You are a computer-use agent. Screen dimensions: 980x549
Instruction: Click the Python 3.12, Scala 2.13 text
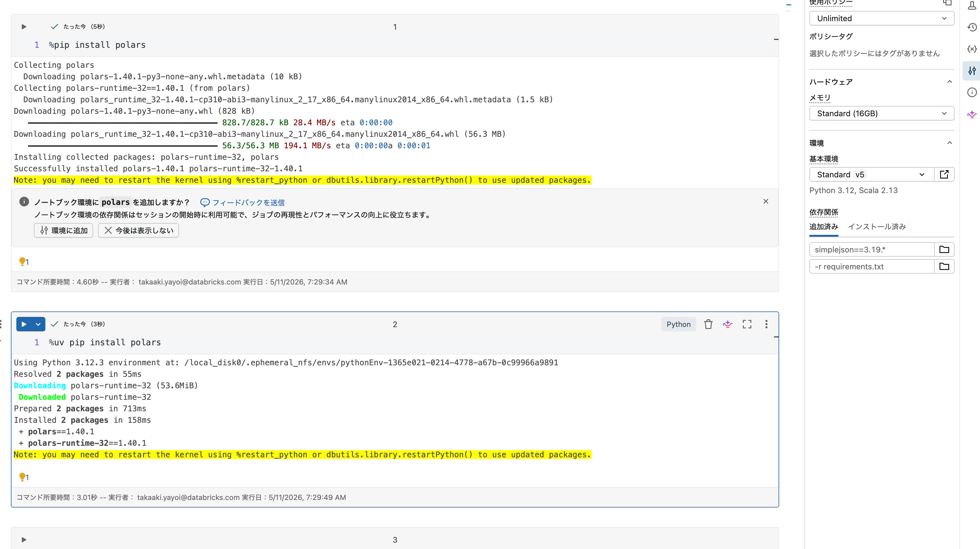click(x=853, y=190)
